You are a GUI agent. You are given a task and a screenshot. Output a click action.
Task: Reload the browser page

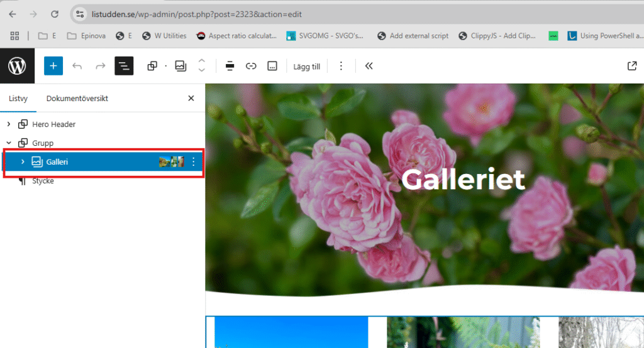point(54,14)
